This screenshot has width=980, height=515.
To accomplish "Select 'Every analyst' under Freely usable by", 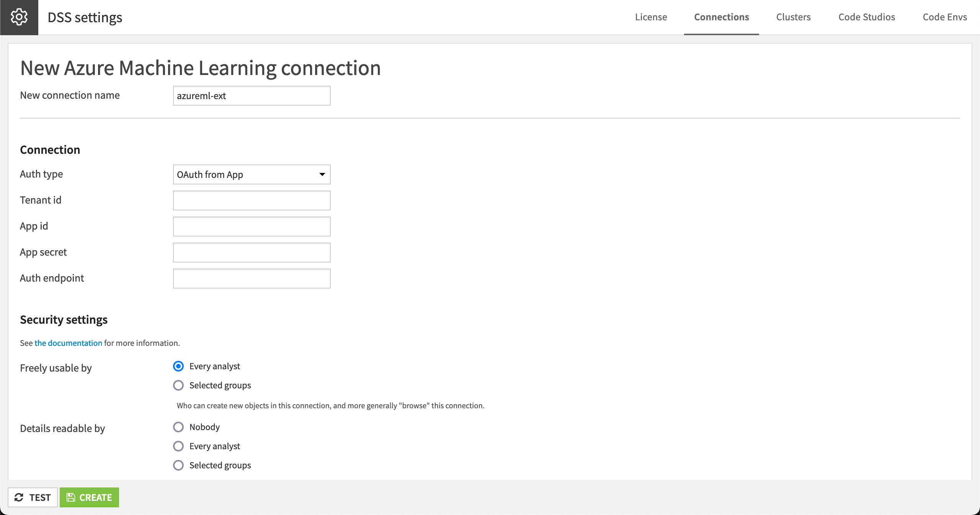I will click(178, 367).
